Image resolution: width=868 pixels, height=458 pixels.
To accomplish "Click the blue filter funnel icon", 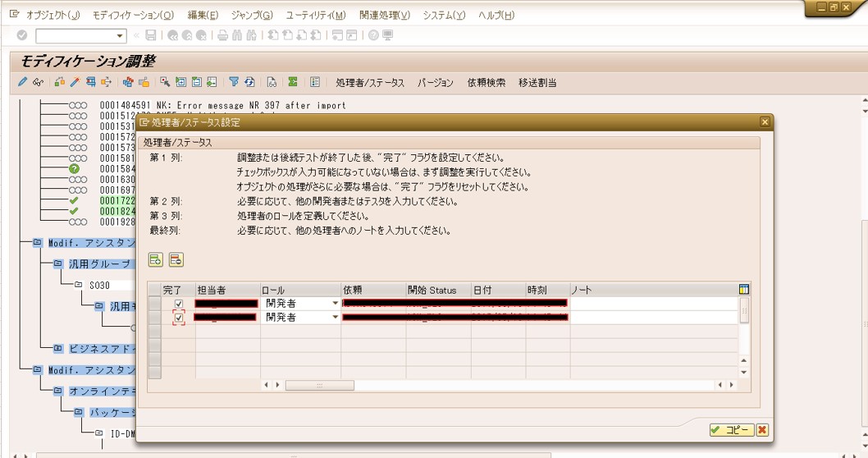I will pos(234,82).
